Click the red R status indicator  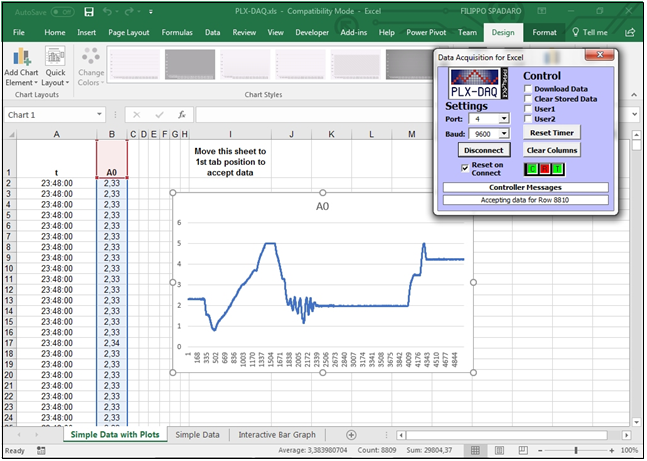coord(545,169)
